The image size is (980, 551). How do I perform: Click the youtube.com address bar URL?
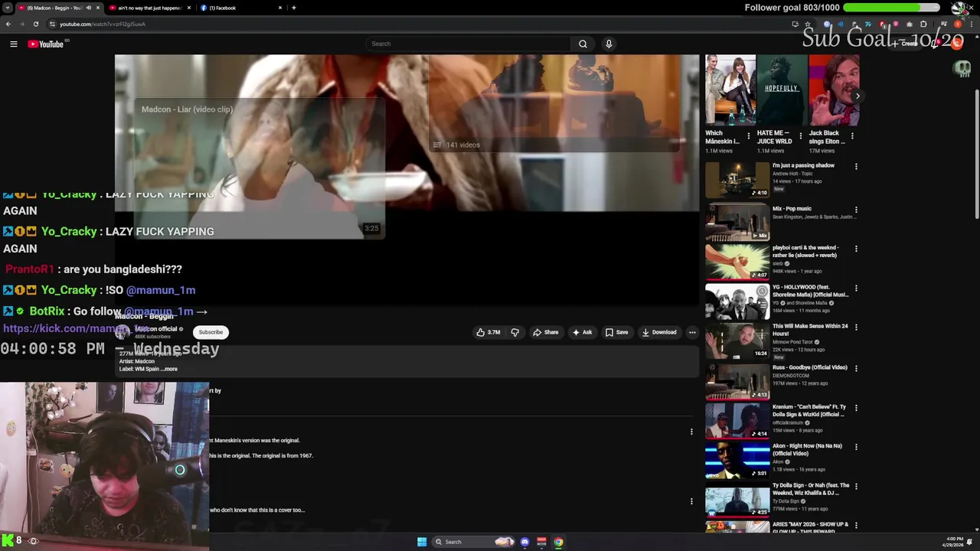(x=103, y=24)
